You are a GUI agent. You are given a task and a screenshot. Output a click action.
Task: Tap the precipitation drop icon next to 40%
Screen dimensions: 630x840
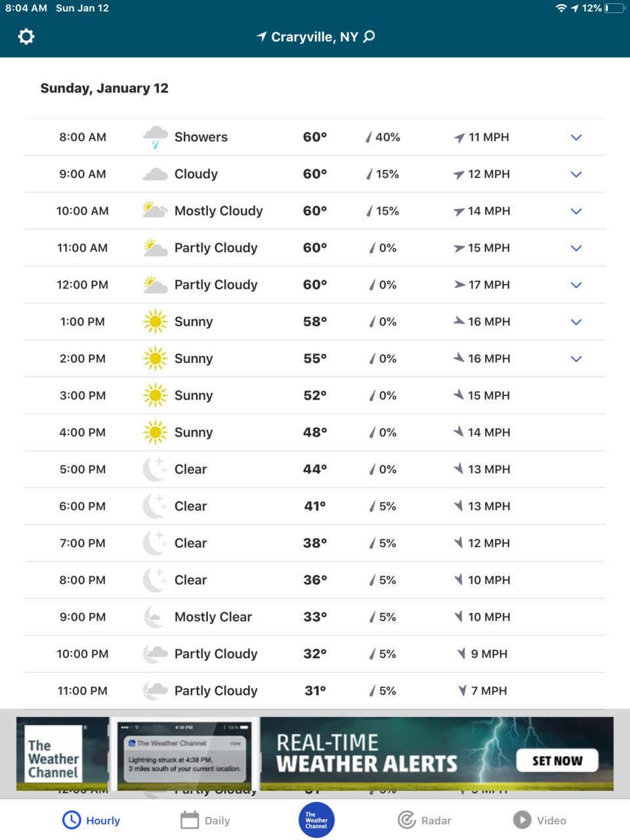(369, 137)
